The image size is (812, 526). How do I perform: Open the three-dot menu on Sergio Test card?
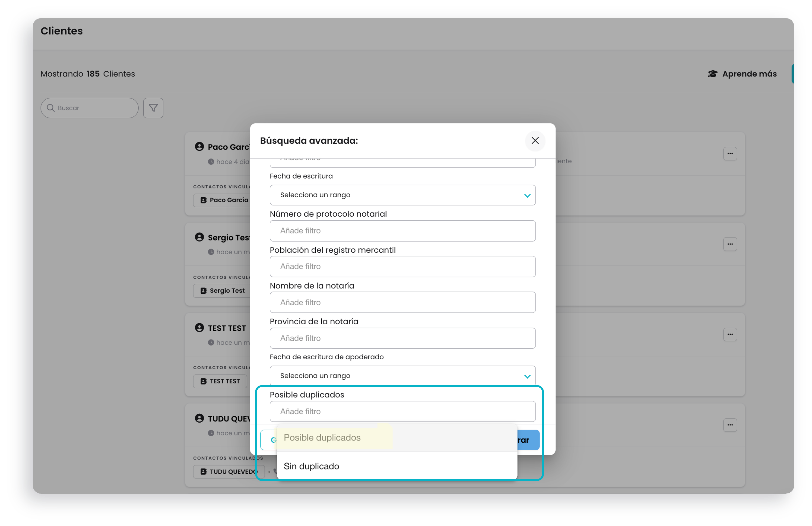730,244
